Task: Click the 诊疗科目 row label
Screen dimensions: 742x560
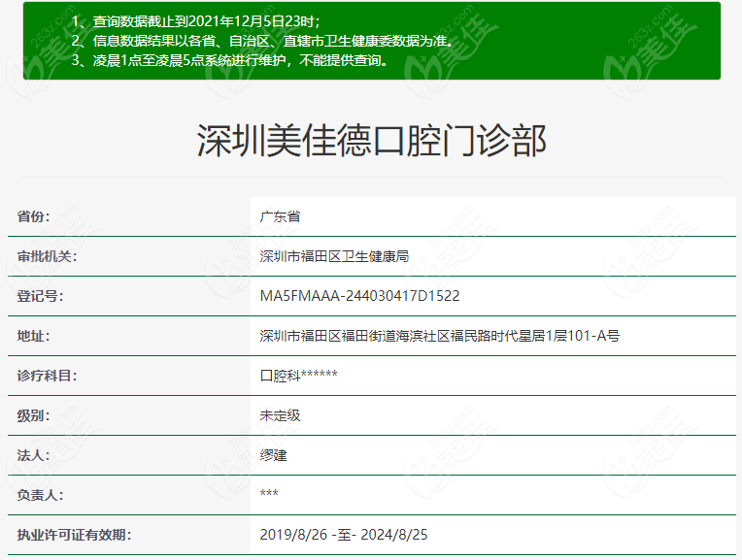Action: tap(47, 376)
